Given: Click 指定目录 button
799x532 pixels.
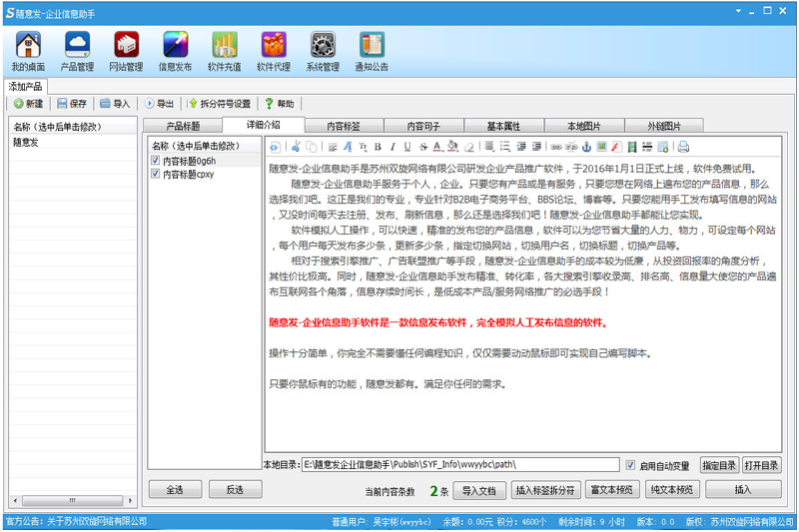Looking at the screenshot, I should pos(719,465).
